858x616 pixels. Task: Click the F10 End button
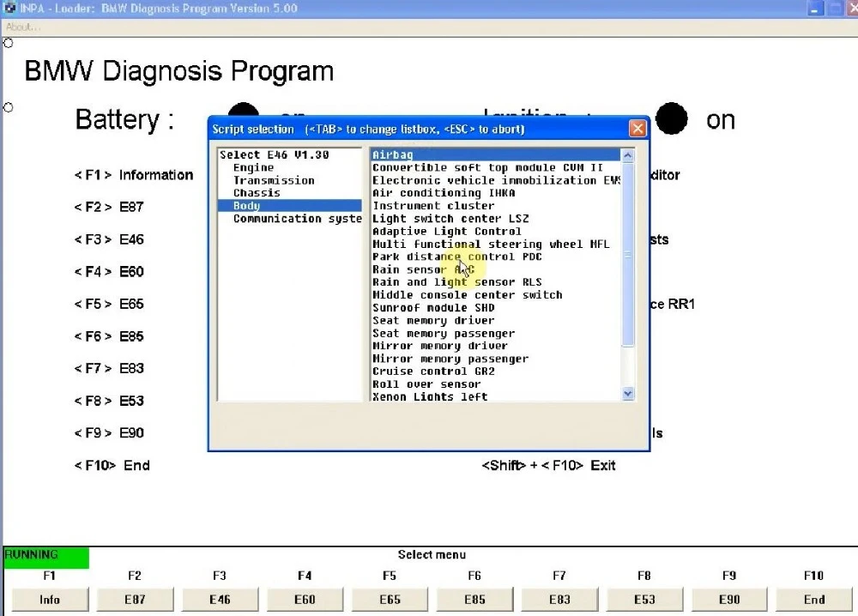814,600
